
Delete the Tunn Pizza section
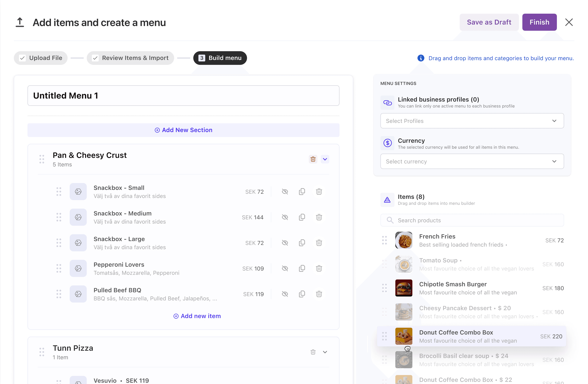[x=313, y=352]
